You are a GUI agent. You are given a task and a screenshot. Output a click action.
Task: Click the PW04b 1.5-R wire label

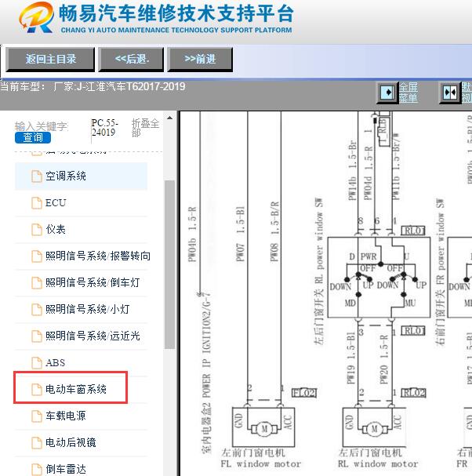point(192,234)
